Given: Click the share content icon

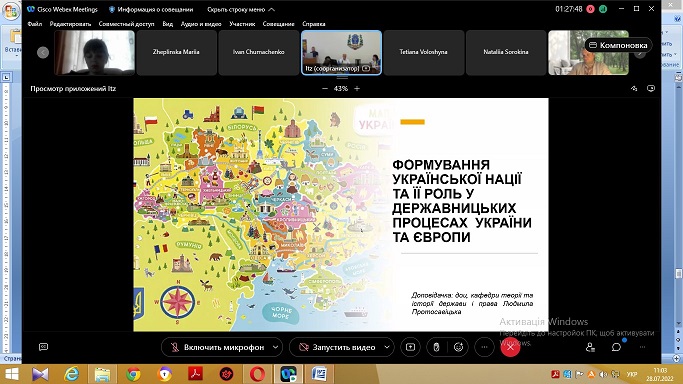Looking at the screenshot, I should pos(410,347).
